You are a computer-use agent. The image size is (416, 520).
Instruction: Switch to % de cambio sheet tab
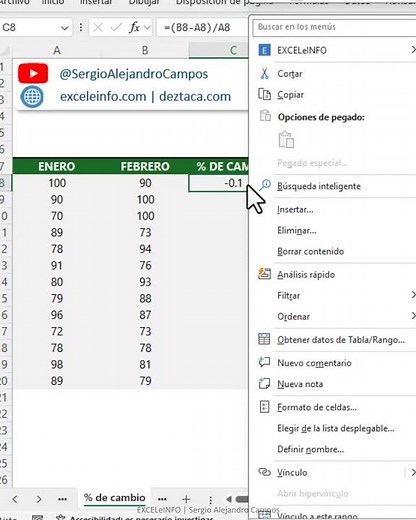[115, 498]
